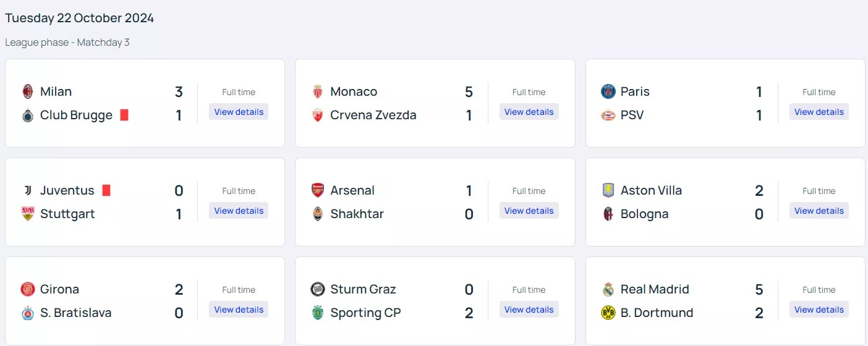Open the Stuttgart team name link

pyautogui.click(x=67, y=214)
